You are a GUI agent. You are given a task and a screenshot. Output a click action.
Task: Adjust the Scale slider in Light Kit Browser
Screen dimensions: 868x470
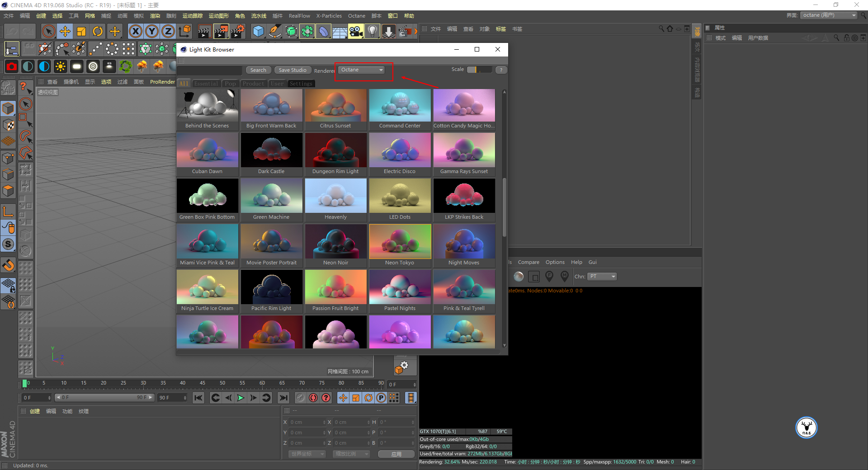click(x=479, y=70)
